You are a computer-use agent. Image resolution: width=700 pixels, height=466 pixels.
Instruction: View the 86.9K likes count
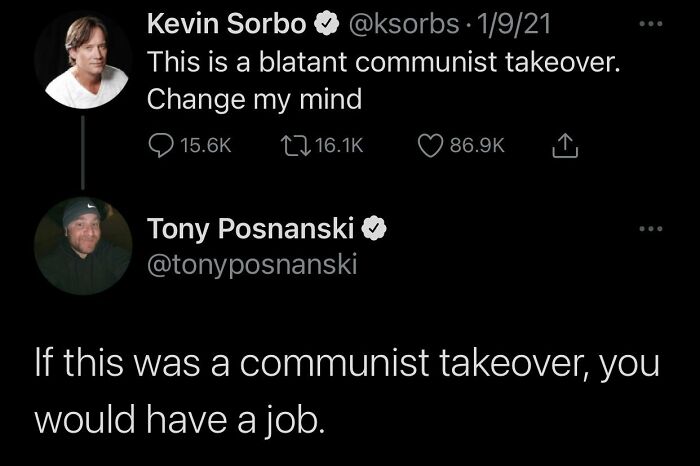(x=477, y=146)
